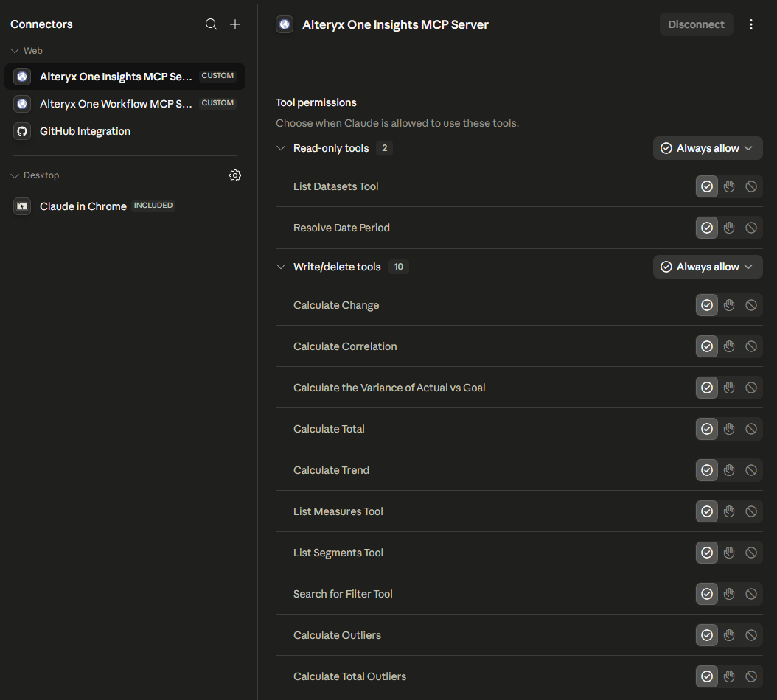Always allow List Measures Tool

tap(707, 511)
